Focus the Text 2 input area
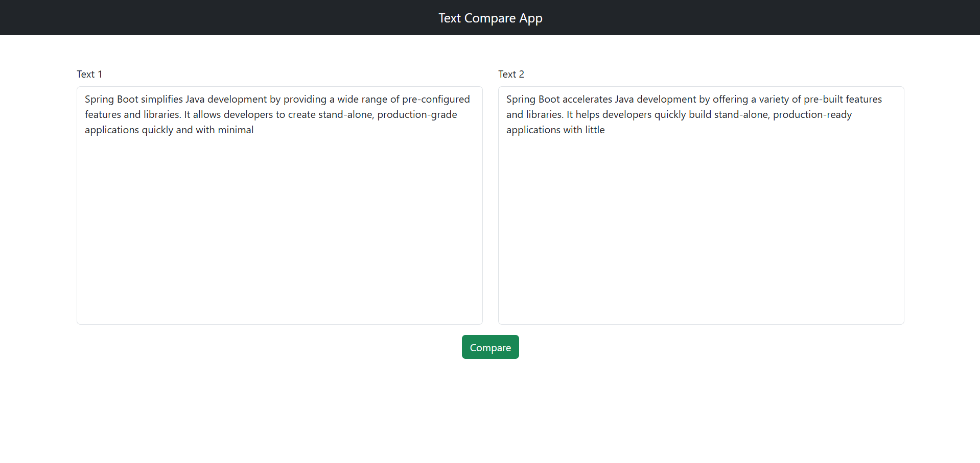The image size is (980, 463). pyautogui.click(x=701, y=205)
